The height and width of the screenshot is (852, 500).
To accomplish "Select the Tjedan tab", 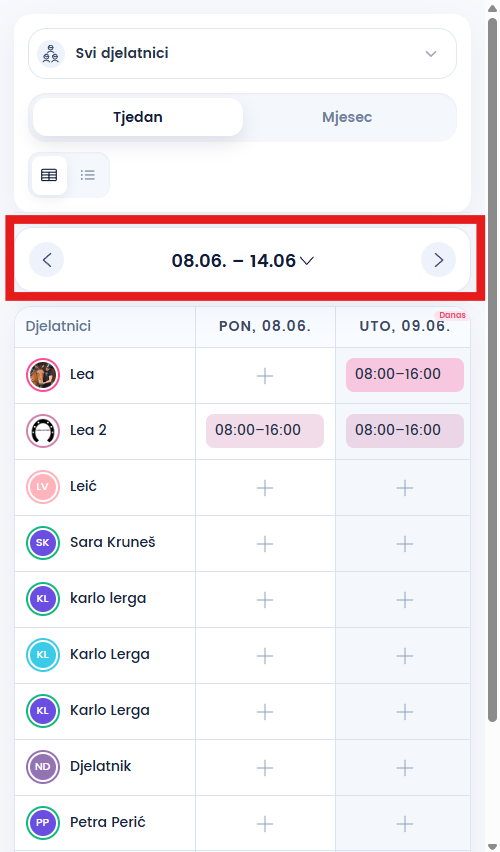I will point(138,117).
